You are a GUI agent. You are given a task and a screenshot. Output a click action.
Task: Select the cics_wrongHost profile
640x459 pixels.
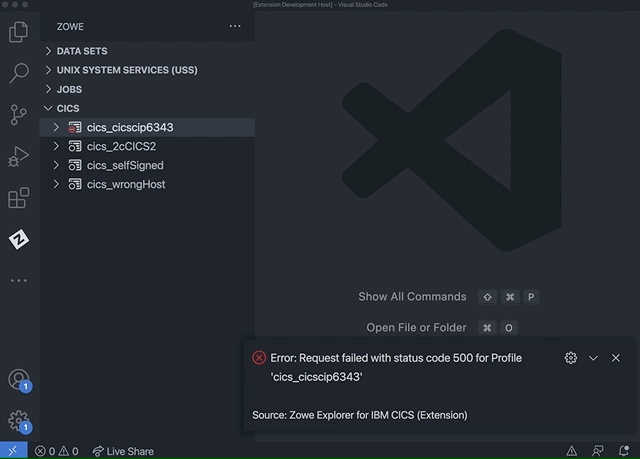[126, 185]
